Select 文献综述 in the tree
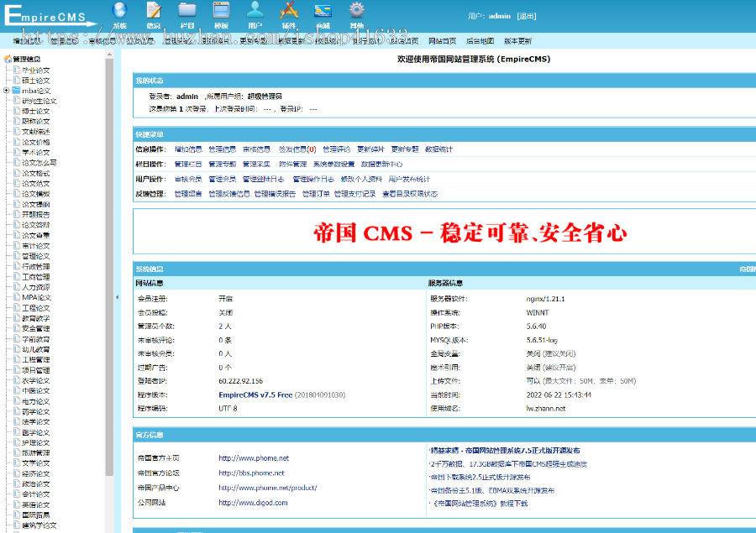The width and height of the screenshot is (756, 533). (x=35, y=132)
